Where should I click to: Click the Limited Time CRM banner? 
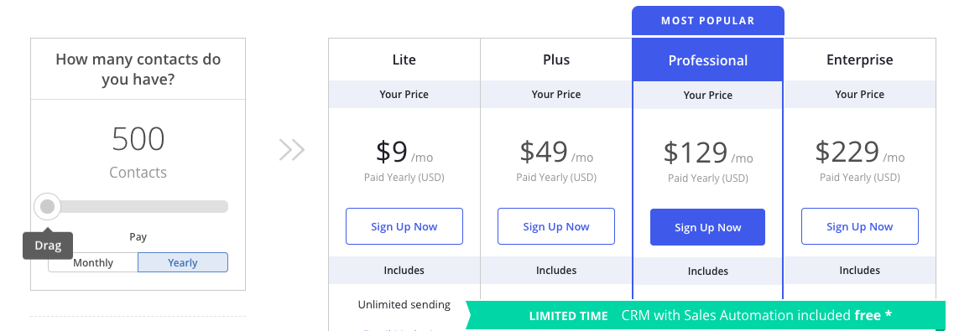[706, 315]
